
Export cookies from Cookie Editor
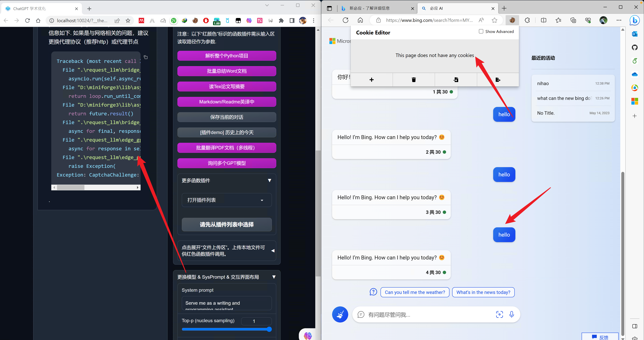[x=498, y=80]
